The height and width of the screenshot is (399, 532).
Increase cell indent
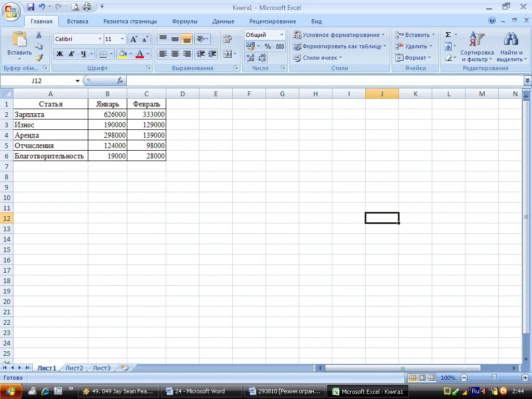(x=212, y=54)
